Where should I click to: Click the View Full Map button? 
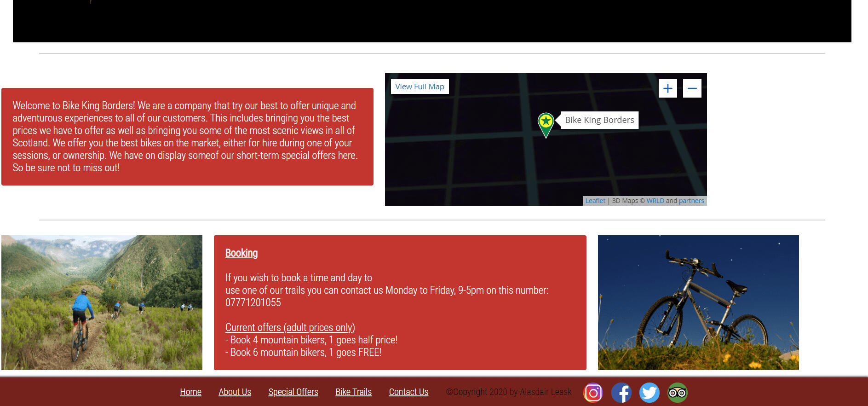point(420,87)
